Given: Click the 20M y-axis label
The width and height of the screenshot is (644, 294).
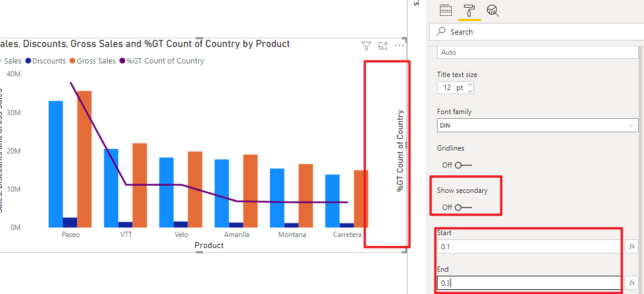Looking at the screenshot, I should pyautogui.click(x=14, y=151).
